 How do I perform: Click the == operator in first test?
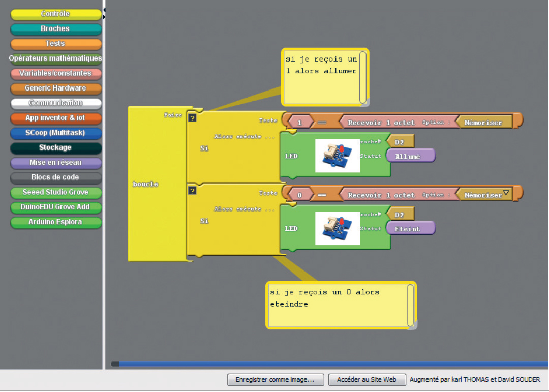point(322,123)
